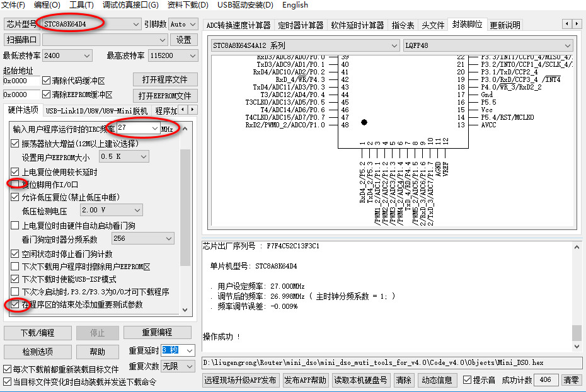Open the 最高波特率 115200 dropdown
Screen dimensions: 586x392
(x=192, y=55)
